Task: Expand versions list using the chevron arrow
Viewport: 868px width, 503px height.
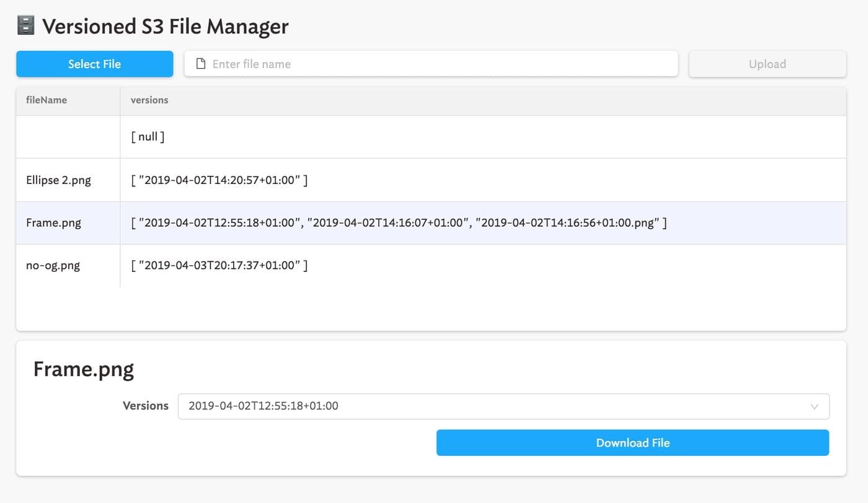Action: click(x=814, y=407)
